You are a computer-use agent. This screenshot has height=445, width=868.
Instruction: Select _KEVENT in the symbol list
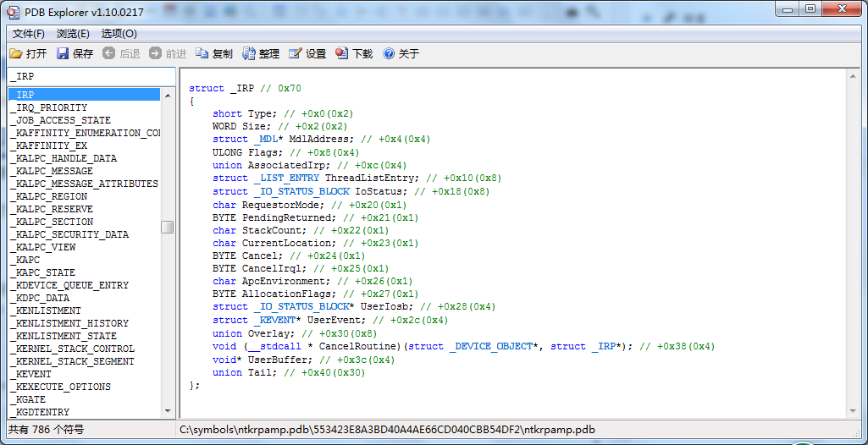[x=33, y=374]
